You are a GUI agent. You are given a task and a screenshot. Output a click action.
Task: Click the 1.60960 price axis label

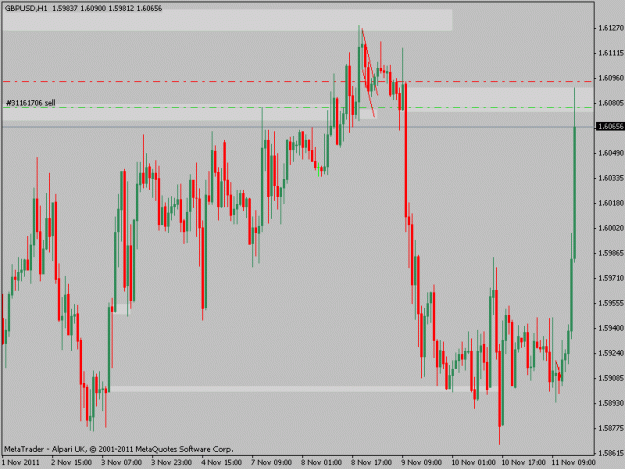tap(610, 78)
